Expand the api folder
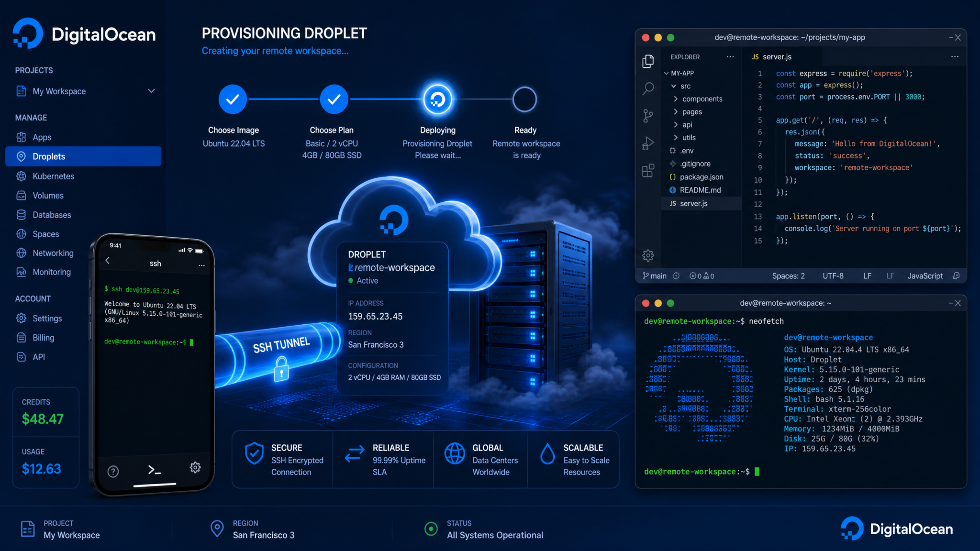 coord(676,125)
